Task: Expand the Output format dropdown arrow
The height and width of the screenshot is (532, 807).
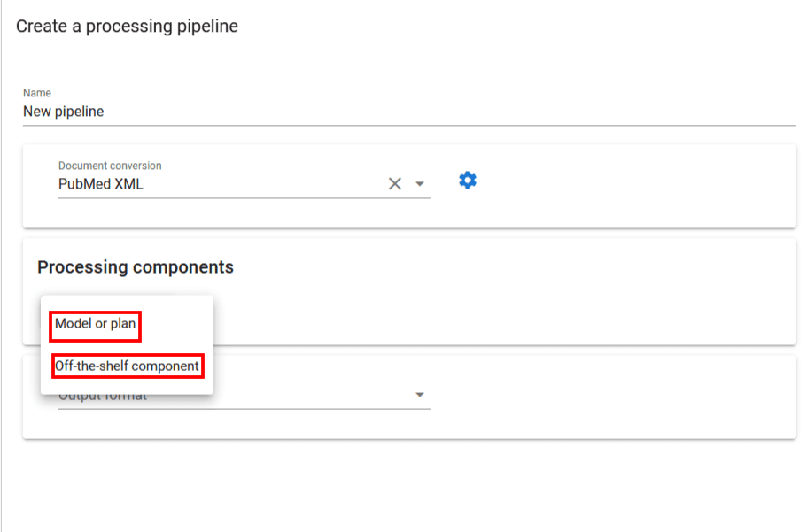Action: coord(420,395)
